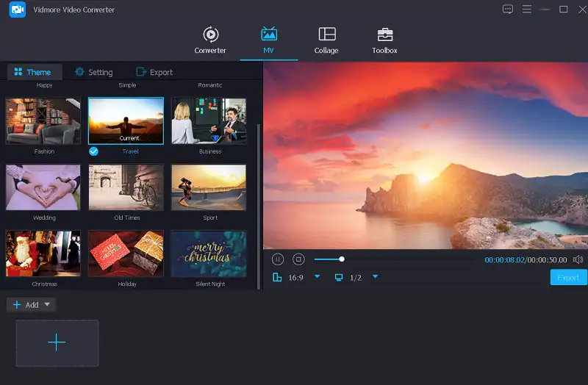
Task: Toggle the Travel theme checkmark
Action: [x=94, y=151]
